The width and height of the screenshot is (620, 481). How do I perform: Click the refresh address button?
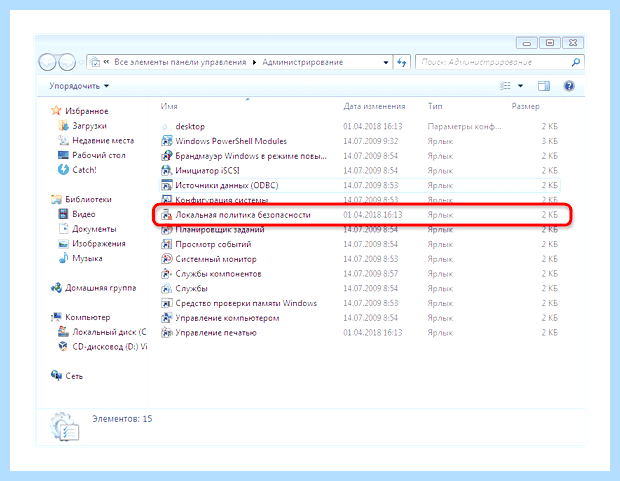402,62
